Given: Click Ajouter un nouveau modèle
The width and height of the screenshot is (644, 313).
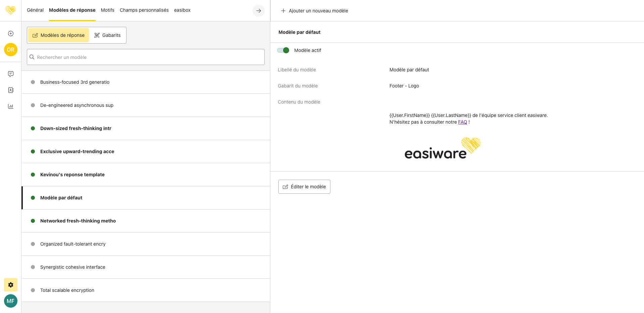Looking at the screenshot, I should point(314,11).
